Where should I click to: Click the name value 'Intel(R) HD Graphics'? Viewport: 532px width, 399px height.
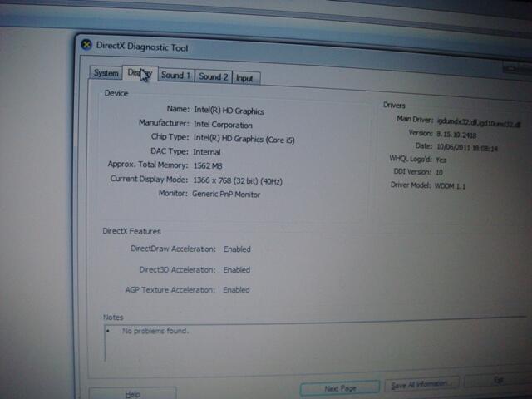229,111
